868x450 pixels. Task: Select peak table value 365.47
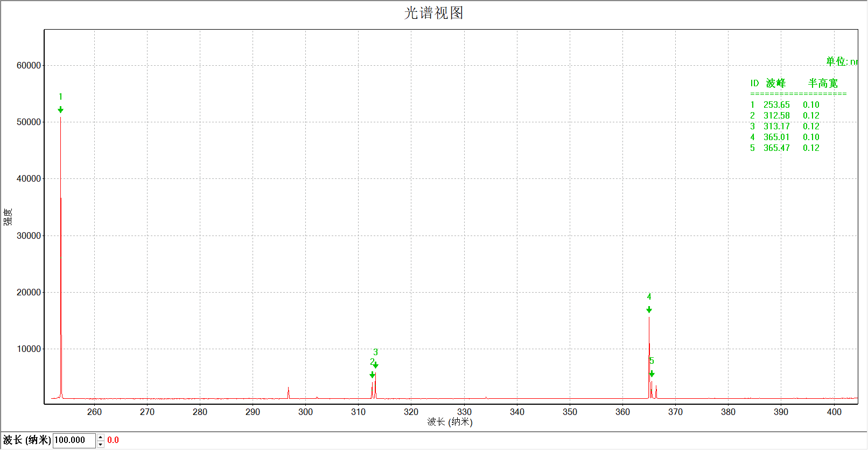pos(776,148)
